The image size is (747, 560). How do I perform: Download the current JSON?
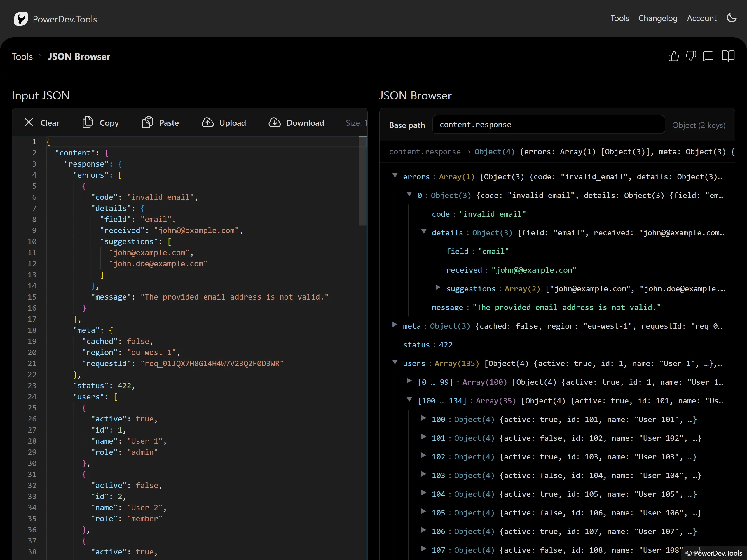click(296, 123)
